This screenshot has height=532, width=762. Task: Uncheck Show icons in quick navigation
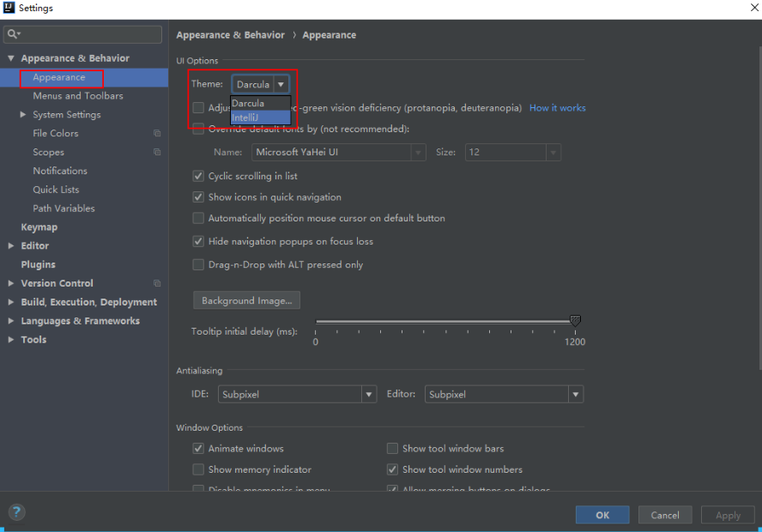(198, 196)
